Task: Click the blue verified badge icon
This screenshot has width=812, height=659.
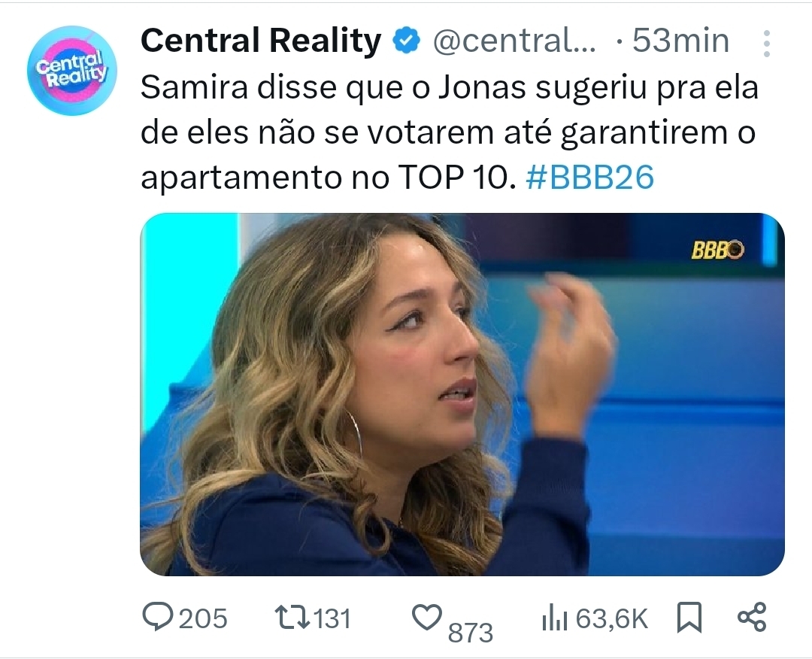Action: [x=407, y=41]
